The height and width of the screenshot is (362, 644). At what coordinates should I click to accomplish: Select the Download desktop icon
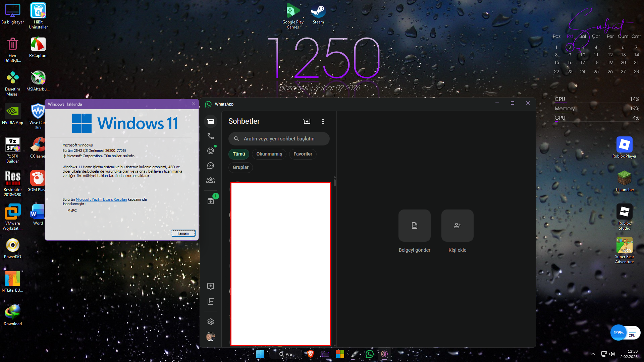pyautogui.click(x=13, y=315)
